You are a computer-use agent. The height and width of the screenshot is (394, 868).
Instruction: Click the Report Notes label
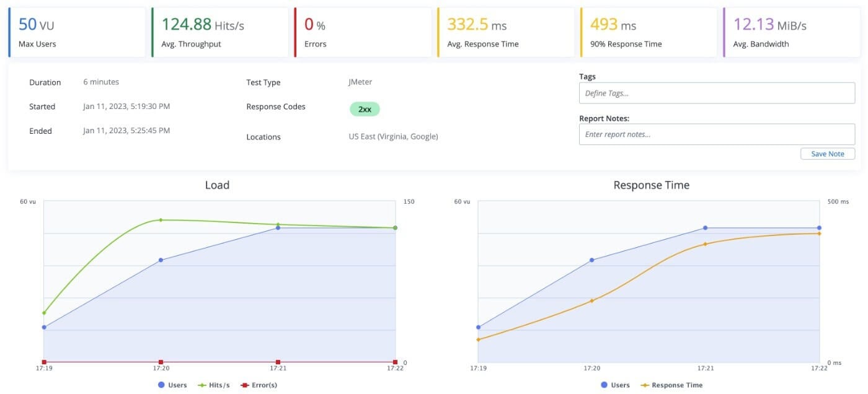[604, 118]
